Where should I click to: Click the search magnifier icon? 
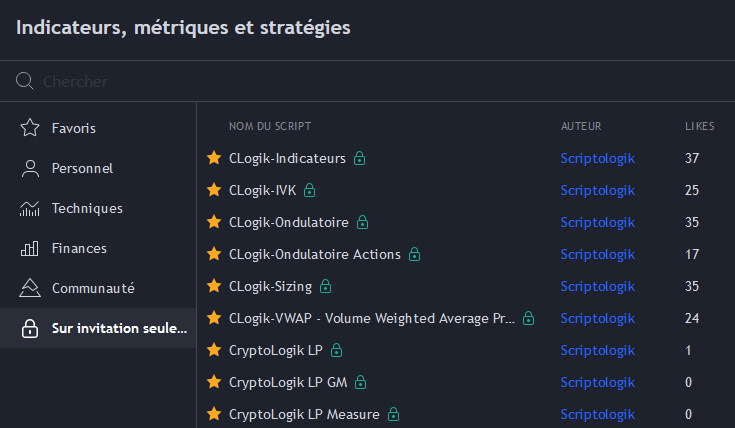25,81
